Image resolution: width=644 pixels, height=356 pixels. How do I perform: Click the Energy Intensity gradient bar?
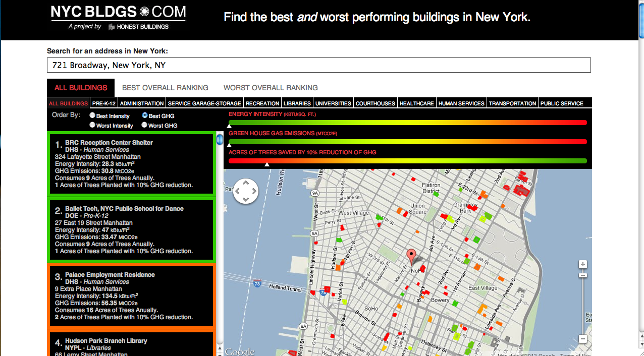[408, 123]
